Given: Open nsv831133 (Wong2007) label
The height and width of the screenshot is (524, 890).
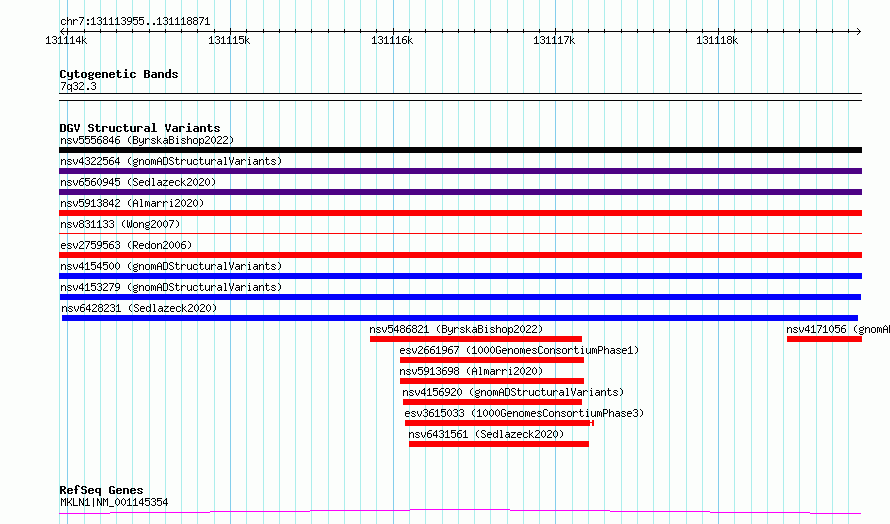Looking at the screenshot, I should coord(120,224).
